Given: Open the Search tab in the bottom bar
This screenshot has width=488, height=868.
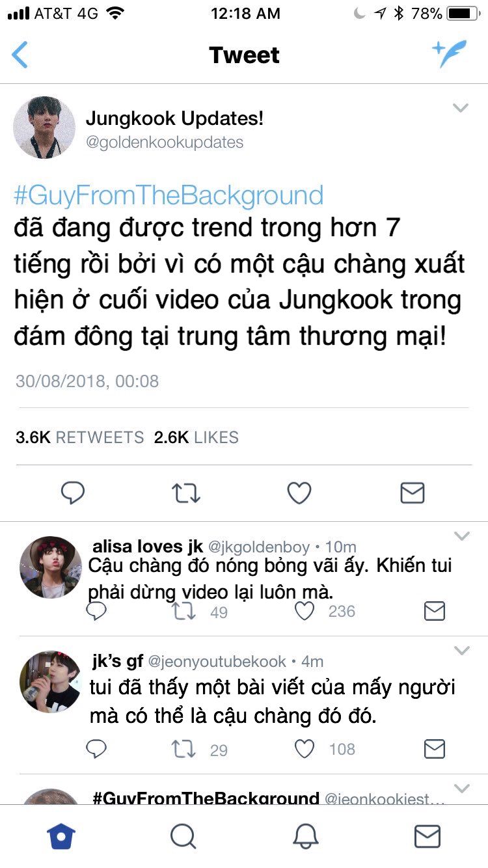Looking at the screenshot, I should [x=183, y=836].
